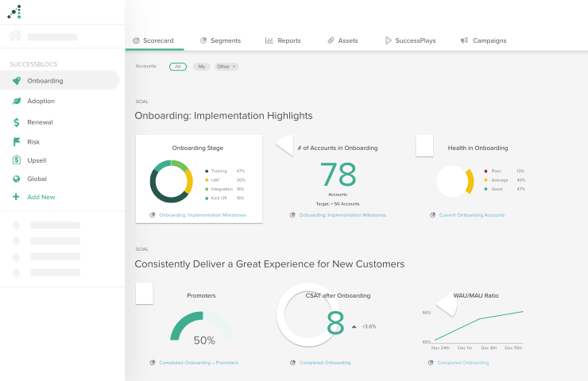The image size is (588, 381).
Task: Click segment icon beside Completed Onboarding – Promoters
Action: pos(153,363)
